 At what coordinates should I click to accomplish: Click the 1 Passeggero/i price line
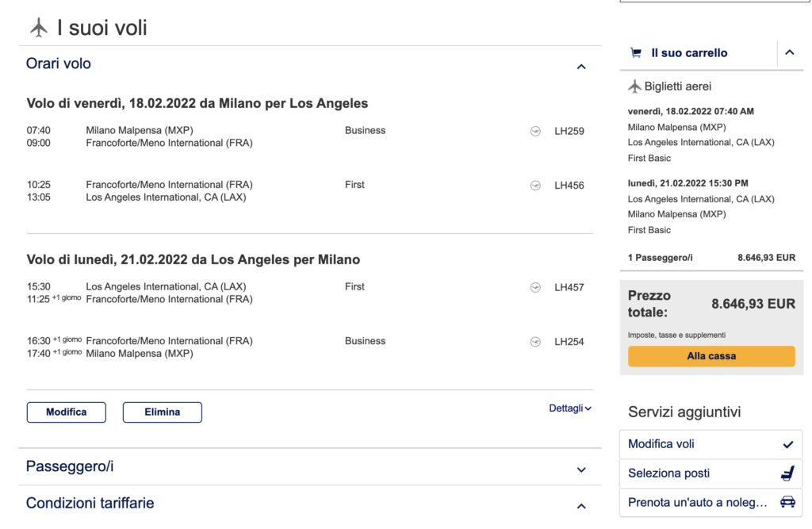(711, 258)
